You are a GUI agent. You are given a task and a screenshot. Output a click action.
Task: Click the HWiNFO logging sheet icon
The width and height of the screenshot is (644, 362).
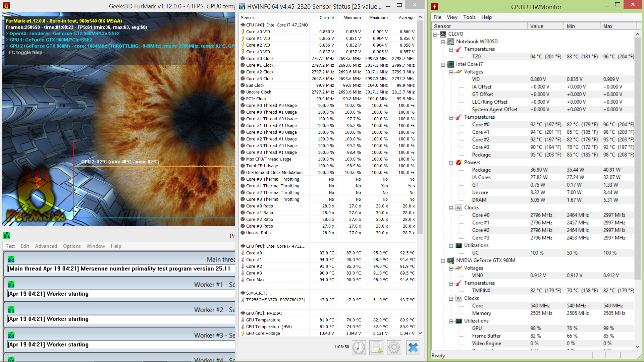click(376, 347)
